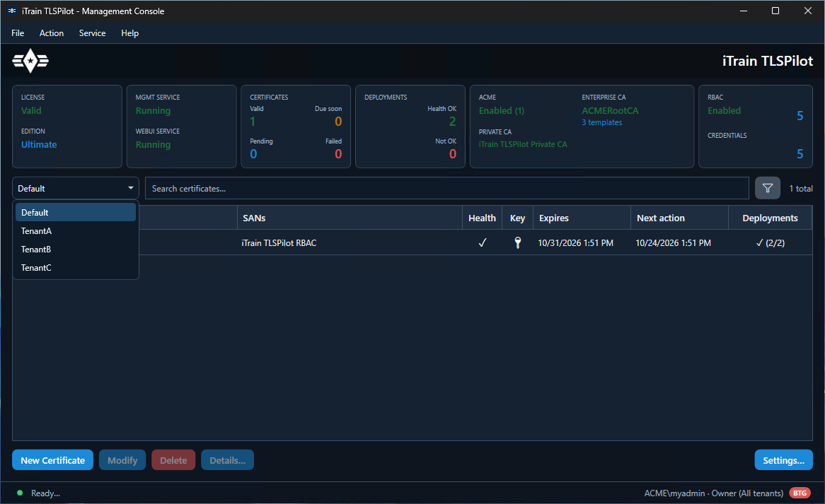
Task: Sort by the Deployments column header
Action: pyautogui.click(x=771, y=218)
